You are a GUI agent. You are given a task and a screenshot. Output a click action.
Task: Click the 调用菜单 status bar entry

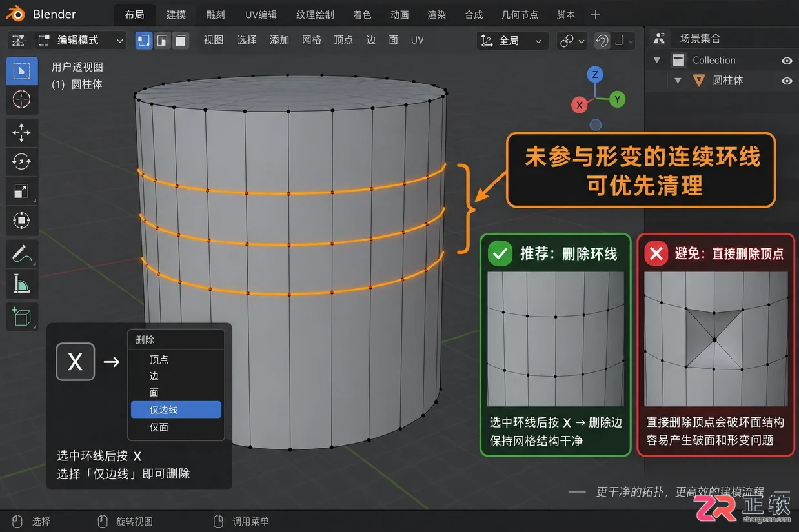[x=241, y=521]
